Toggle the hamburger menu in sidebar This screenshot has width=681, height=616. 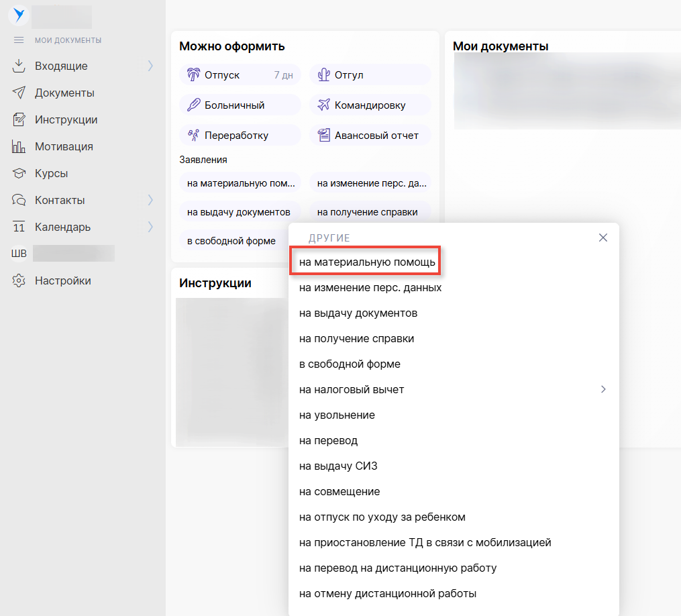point(19,40)
